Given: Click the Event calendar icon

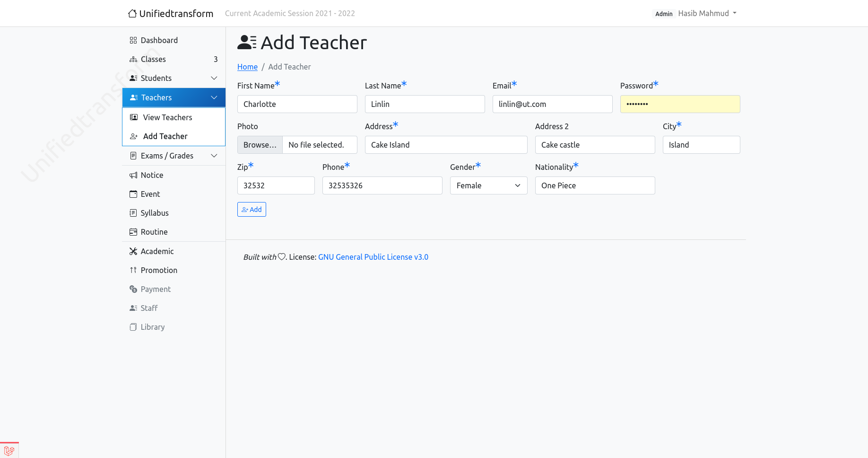Looking at the screenshot, I should tap(133, 194).
